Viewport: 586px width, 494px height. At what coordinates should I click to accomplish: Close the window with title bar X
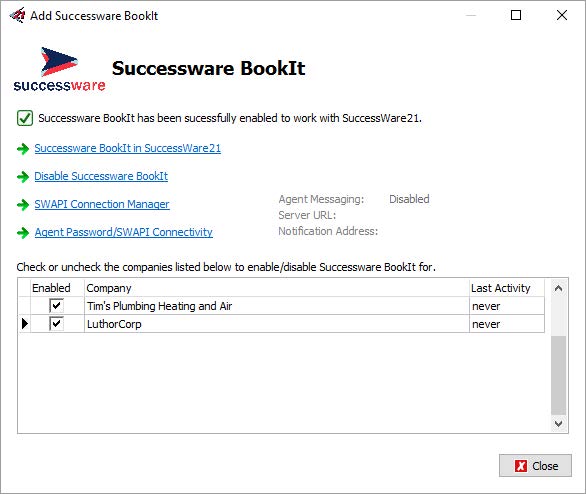click(562, 15)
